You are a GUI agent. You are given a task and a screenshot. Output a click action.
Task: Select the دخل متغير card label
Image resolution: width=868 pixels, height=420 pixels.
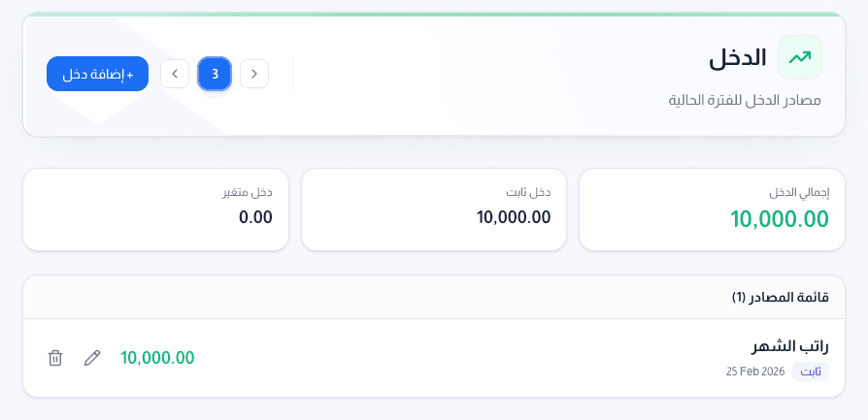248,192
